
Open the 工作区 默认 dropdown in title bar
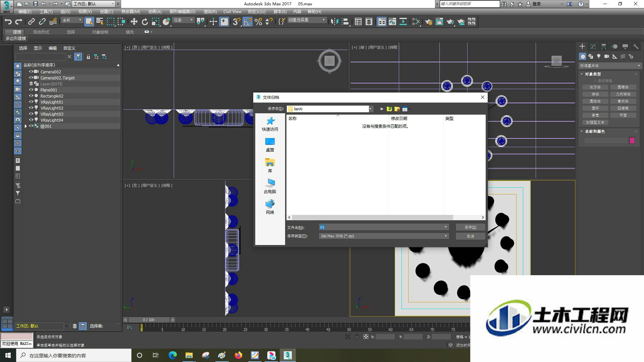(x=94, y=4)
